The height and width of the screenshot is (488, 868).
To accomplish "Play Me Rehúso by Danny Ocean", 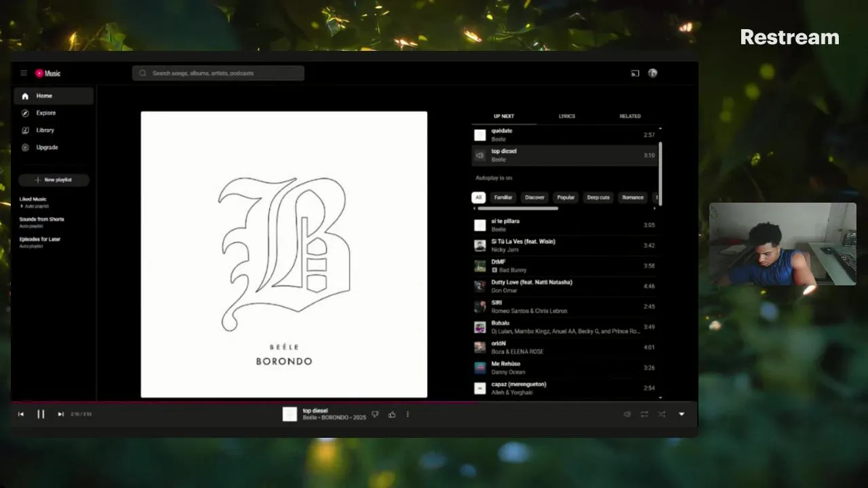I will pyautogui.click(x=564, y=367).
